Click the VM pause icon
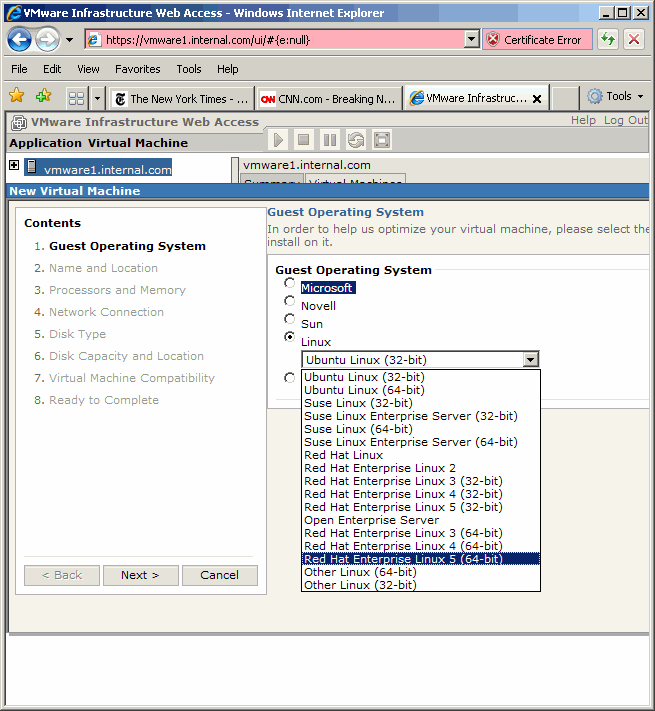 [330, 140]
